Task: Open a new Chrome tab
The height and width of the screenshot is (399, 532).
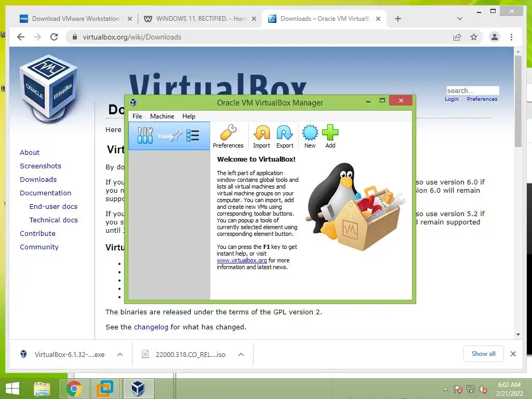Action: [398, 19]
